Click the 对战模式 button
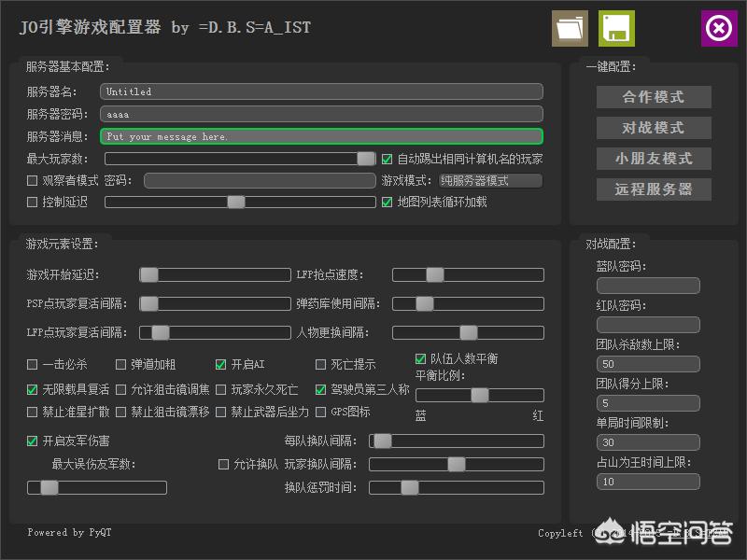Viewport: 747px width, 560px height. [654, 128]
